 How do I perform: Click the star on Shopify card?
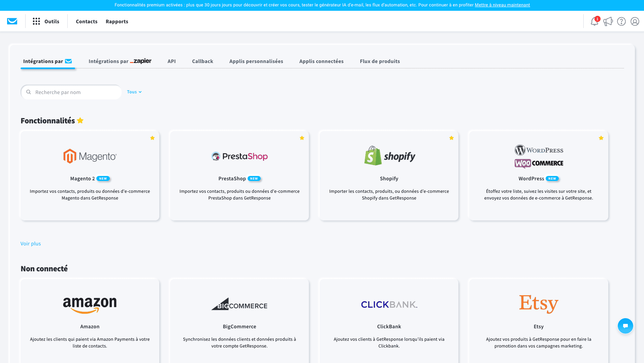pyautogui.click(x=451, y=138)
